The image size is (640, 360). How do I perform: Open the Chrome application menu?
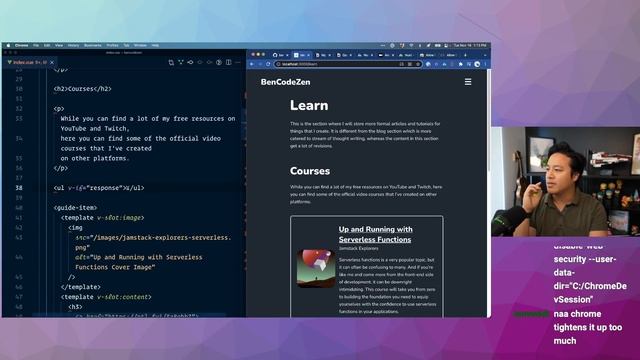click(x=22, y=45)
